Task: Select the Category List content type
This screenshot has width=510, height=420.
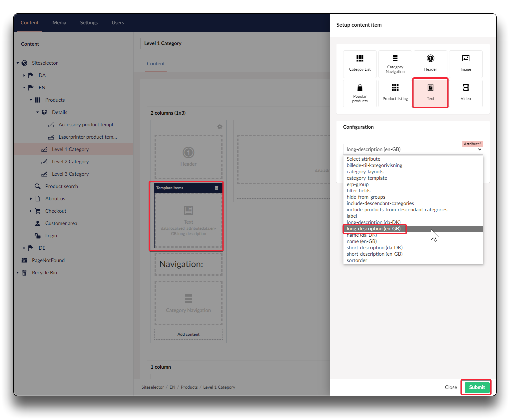Action: coord(360,64)
